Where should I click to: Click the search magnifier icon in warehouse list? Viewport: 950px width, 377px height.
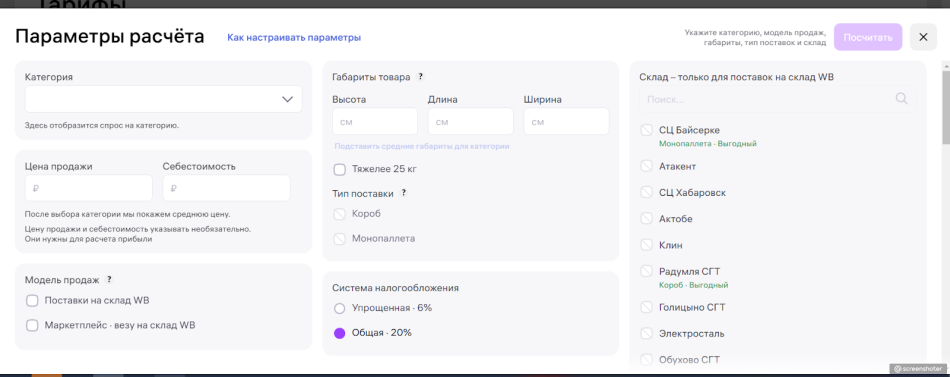click(902, 98)
